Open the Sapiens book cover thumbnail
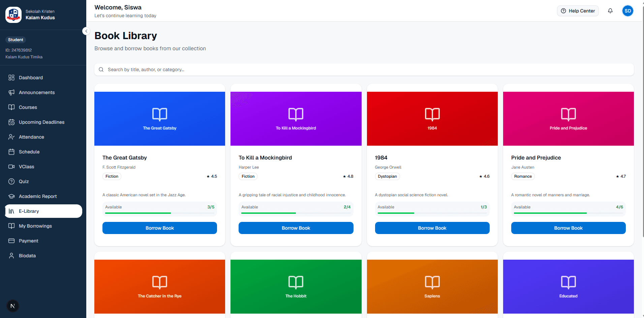The image size is (644, 318). click(x=432, y=287)
